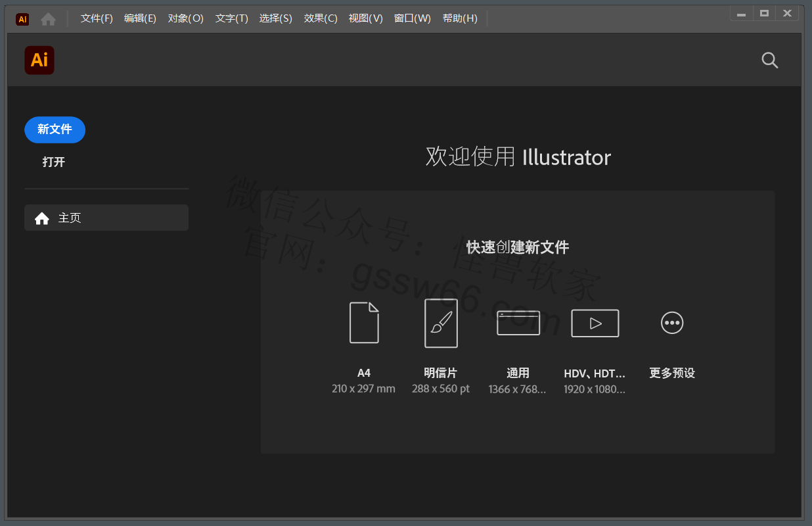Click the 1920 x 1080 size text
The width and height of the screenshot is (812, 526).
595,389
